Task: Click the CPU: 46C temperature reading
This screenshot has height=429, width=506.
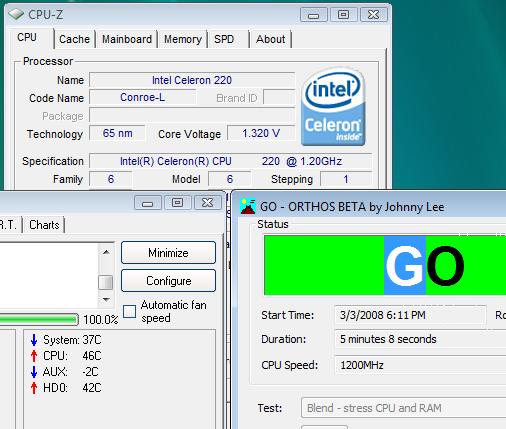Action: click(72, 356)
